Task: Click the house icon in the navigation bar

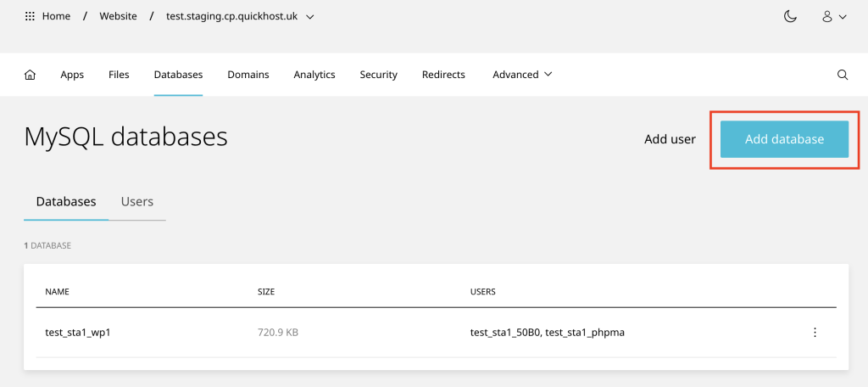Action: point(30,75)
